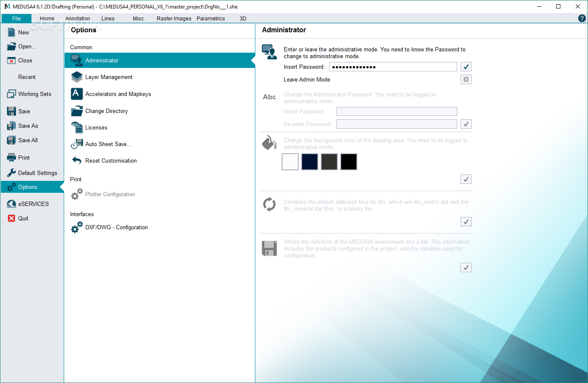Click the checkmark beside Re-enter Password
The height and width of the screenshot is (383, 588).
point(466,124)
